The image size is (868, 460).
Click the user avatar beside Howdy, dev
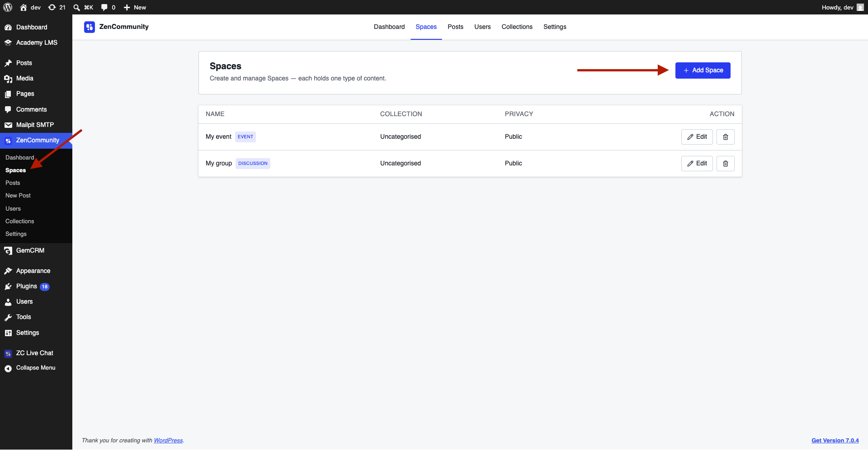(x=860, y=7)
